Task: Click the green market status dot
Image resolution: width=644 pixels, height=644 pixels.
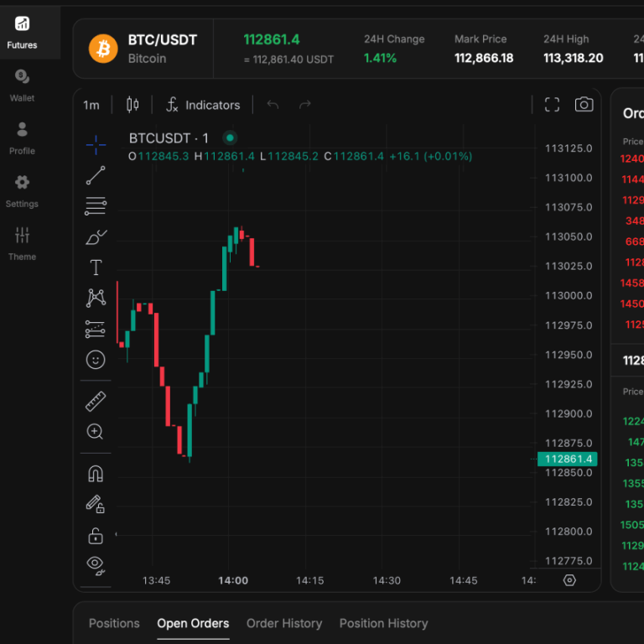Action: coord(230,138)
